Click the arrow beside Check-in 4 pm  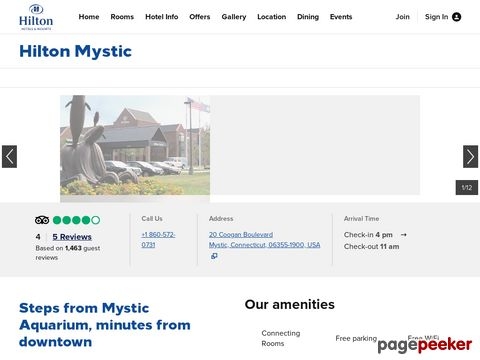(403, 235)
